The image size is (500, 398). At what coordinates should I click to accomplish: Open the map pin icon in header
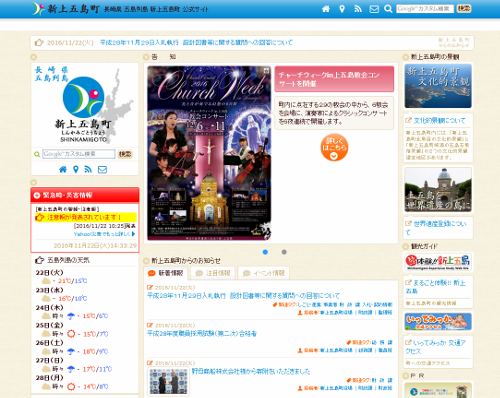pos(342,9)
